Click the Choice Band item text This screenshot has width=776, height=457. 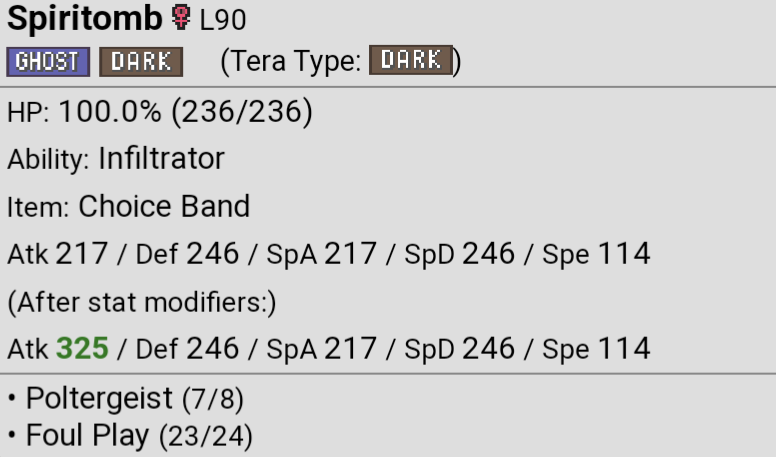164,206
